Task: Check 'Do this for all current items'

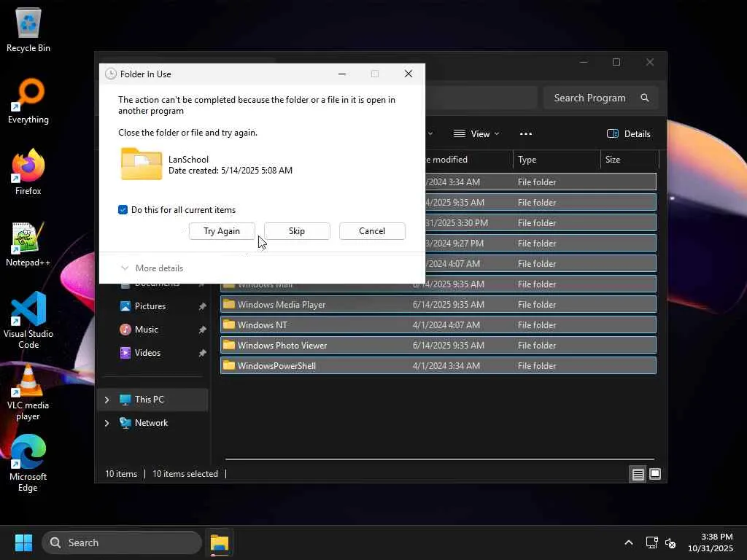Action: 123,210
